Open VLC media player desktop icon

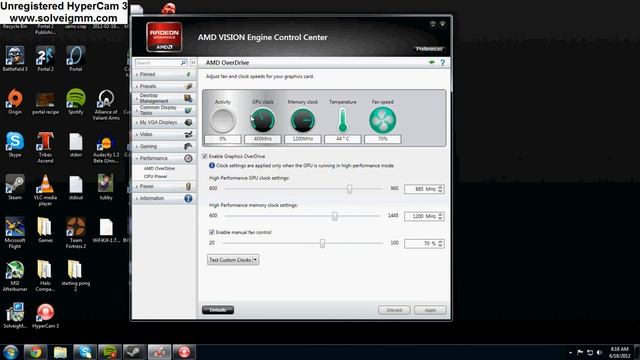pos(45,190)
